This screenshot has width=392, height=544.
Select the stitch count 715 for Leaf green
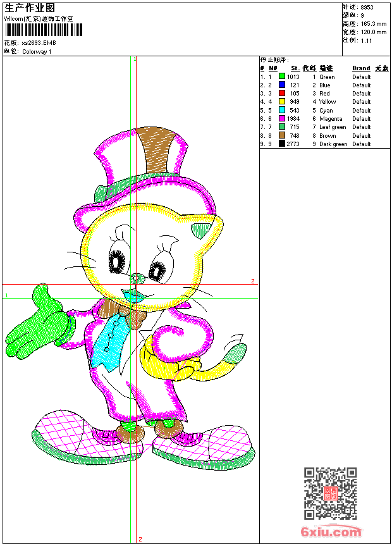coord(295,127)
